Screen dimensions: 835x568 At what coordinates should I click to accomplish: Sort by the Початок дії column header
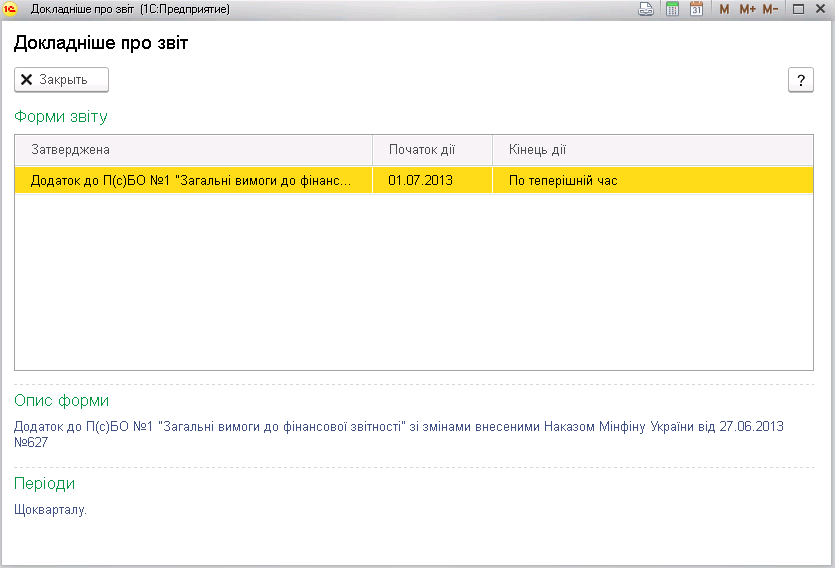point(432,150)
